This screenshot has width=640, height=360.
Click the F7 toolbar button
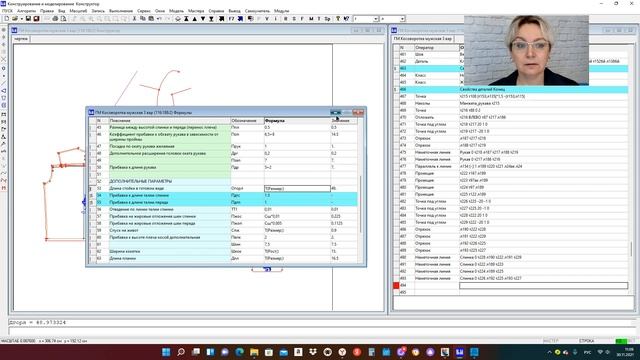pos(231,19)
